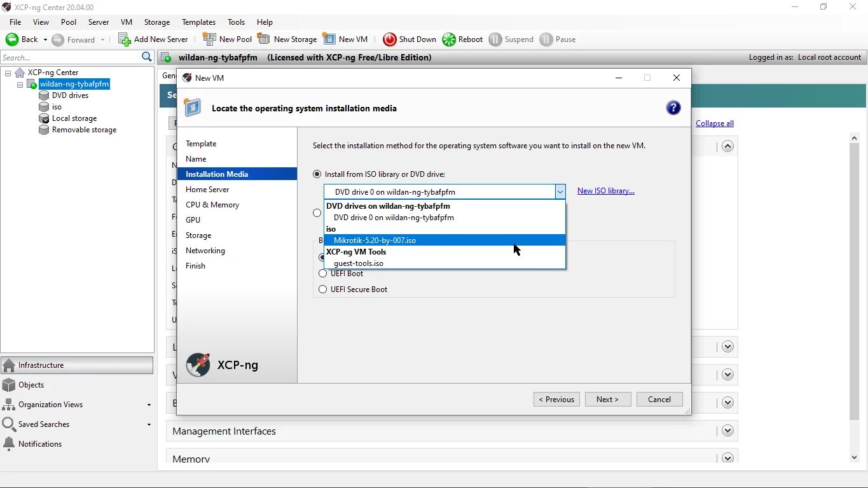
Task: Collapse the wildan-ng-tybafpfm server node
Action: coord(20,84)
